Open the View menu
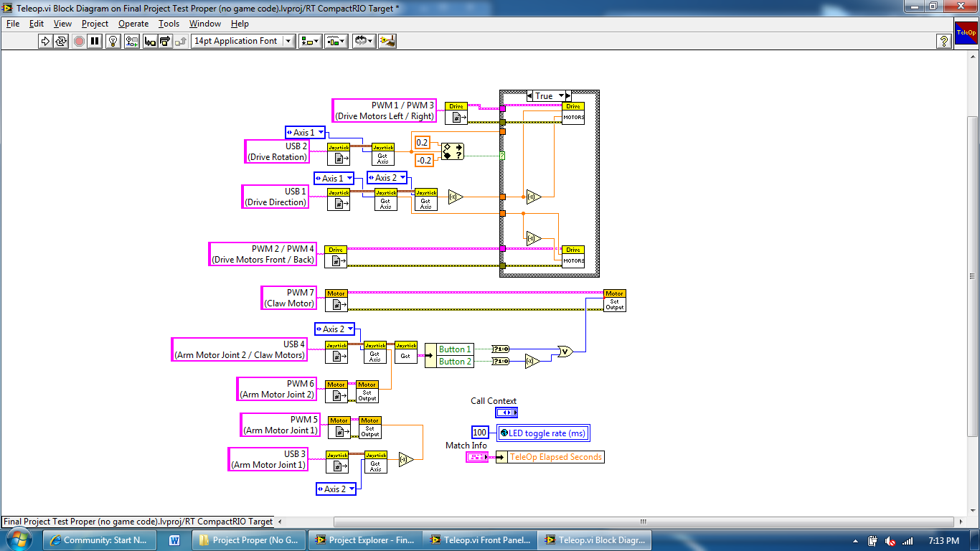The image size is (980, 551). (x=62, y=24)
